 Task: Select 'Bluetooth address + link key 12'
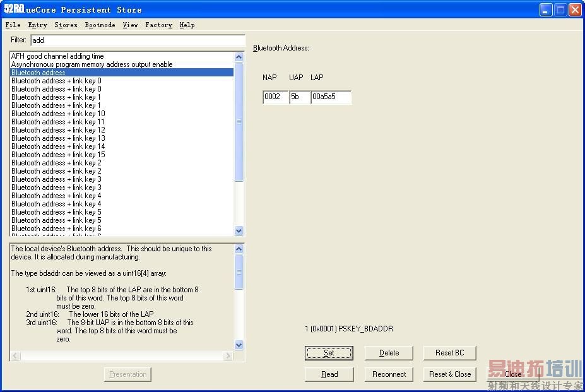(122, 130)
